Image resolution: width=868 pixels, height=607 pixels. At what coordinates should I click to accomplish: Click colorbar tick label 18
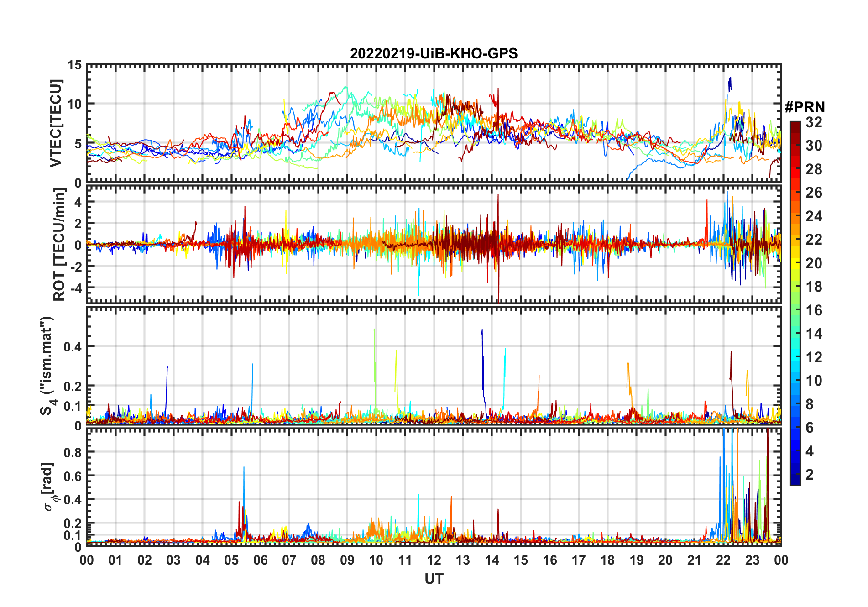tap(814, 286)
